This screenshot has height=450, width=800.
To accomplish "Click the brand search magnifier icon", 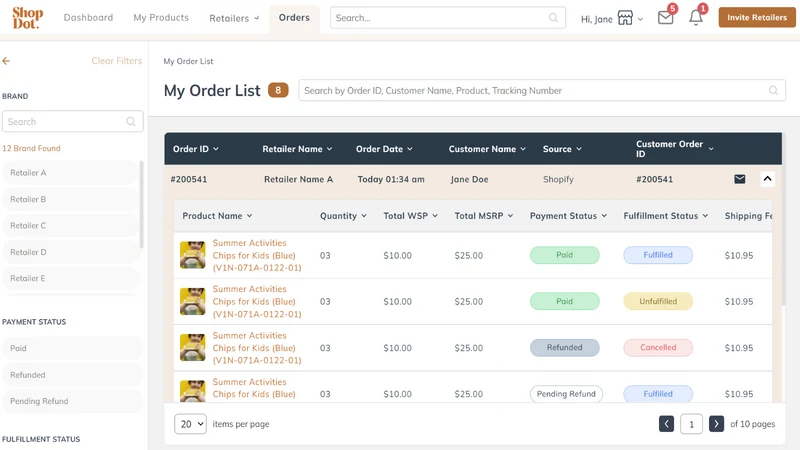I will (x=131, y=121).
